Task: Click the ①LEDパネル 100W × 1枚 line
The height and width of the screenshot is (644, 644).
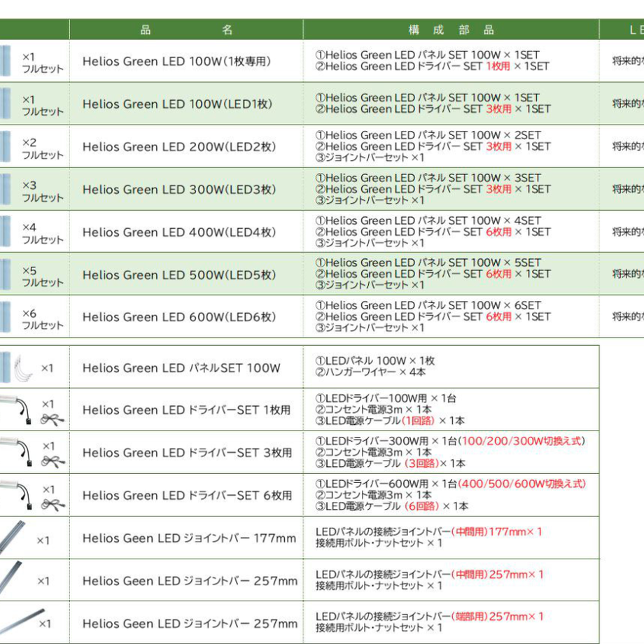Action: (375, 361)
